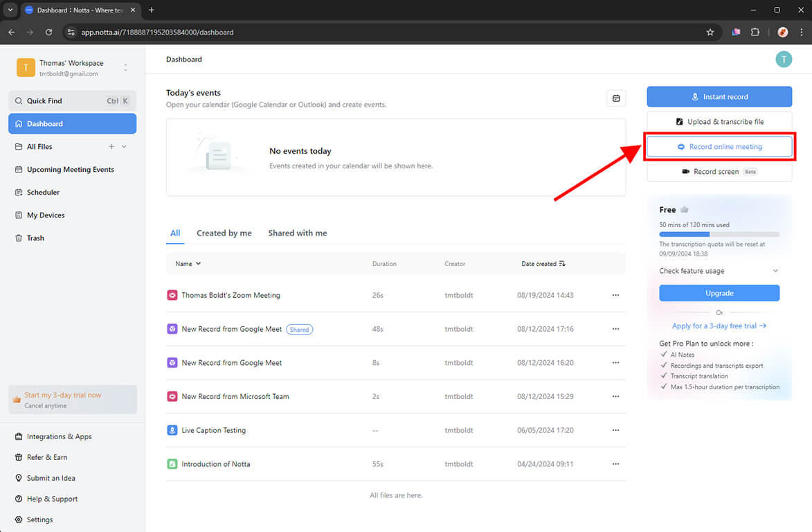Click the Creator column header
Screen dimensions: 812x532
click(x=455, y=264)
